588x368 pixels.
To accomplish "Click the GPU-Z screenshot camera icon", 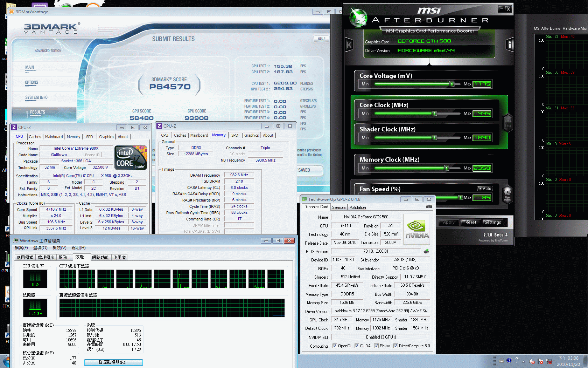I will (x=429, y=207).
